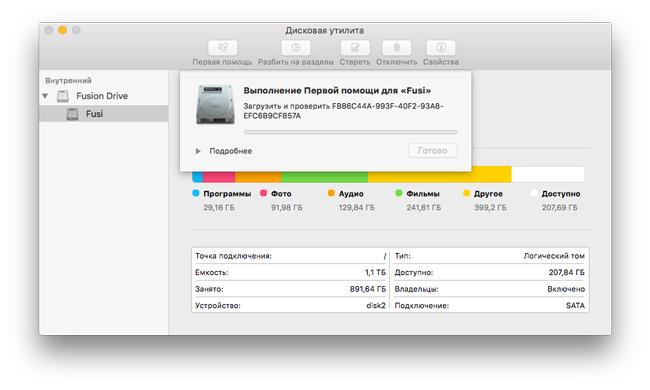This screenshot has height=390, width=650.
Task: Minimize window with the yellow button
Action: [63, 30]
